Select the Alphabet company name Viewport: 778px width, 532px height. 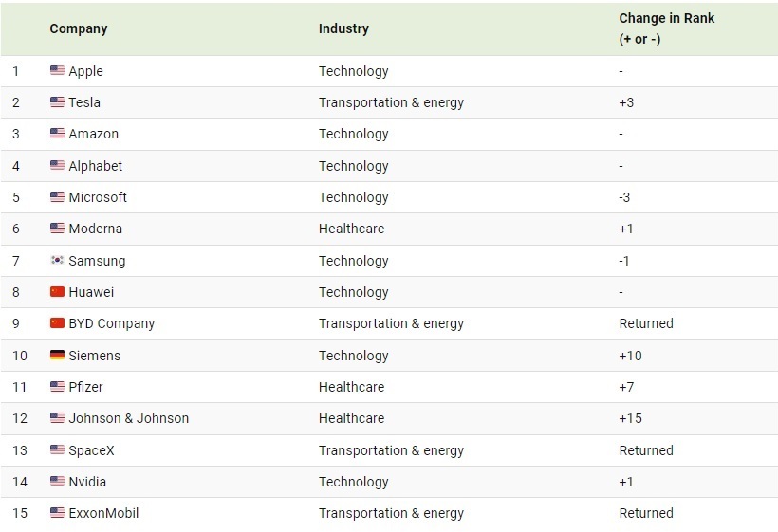point(95,166)
